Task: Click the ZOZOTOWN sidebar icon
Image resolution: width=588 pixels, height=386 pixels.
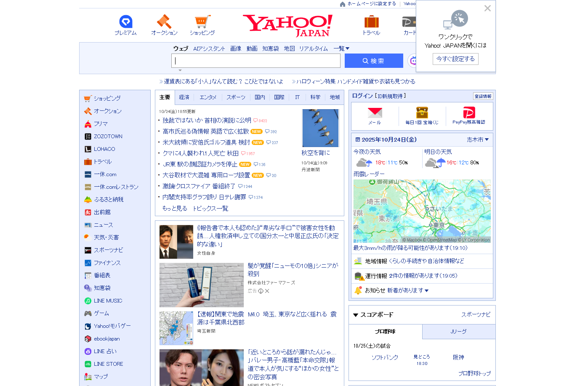Action: 88,136
